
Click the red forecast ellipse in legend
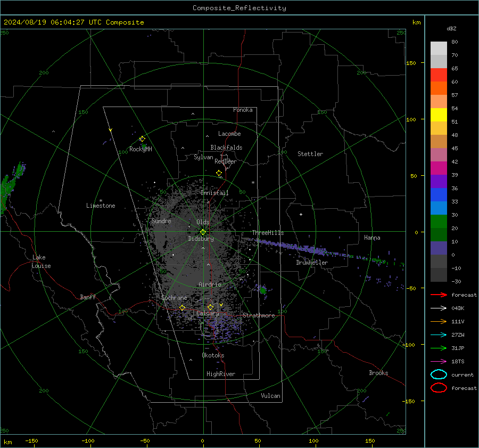tap(439, 388)
